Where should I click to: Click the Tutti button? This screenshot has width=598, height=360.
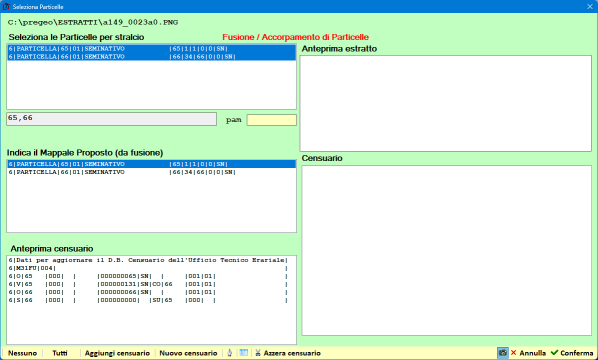pyautogui.click(x=60, y=353)
